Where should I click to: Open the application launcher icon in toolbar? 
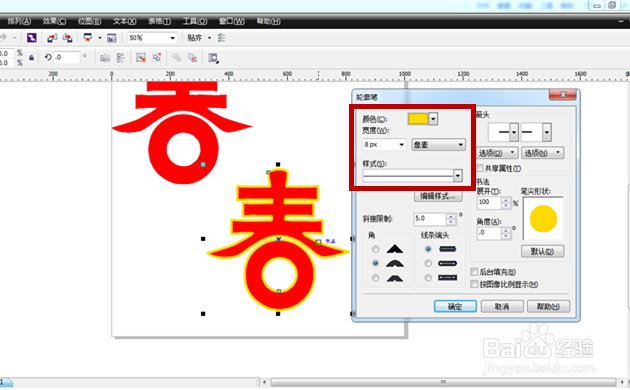31,38
